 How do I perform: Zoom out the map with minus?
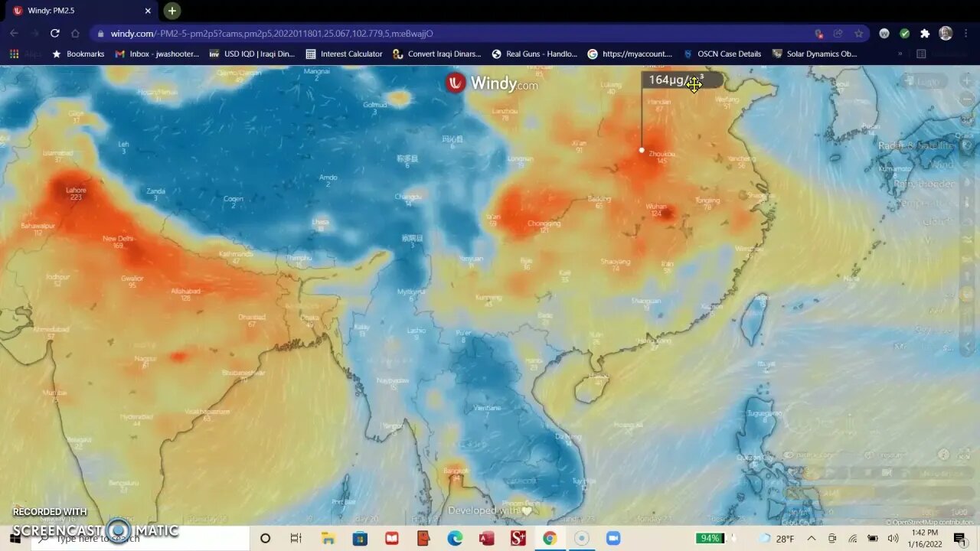[x=966, y=99]
